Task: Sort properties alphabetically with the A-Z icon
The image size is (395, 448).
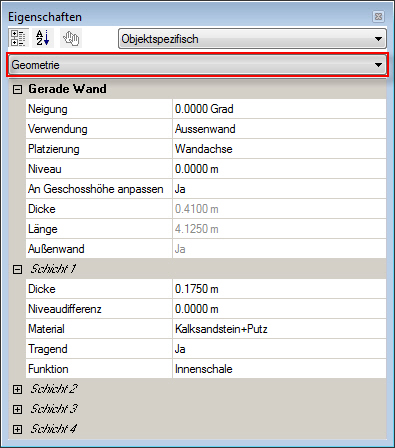Action: tap(43, 38)
